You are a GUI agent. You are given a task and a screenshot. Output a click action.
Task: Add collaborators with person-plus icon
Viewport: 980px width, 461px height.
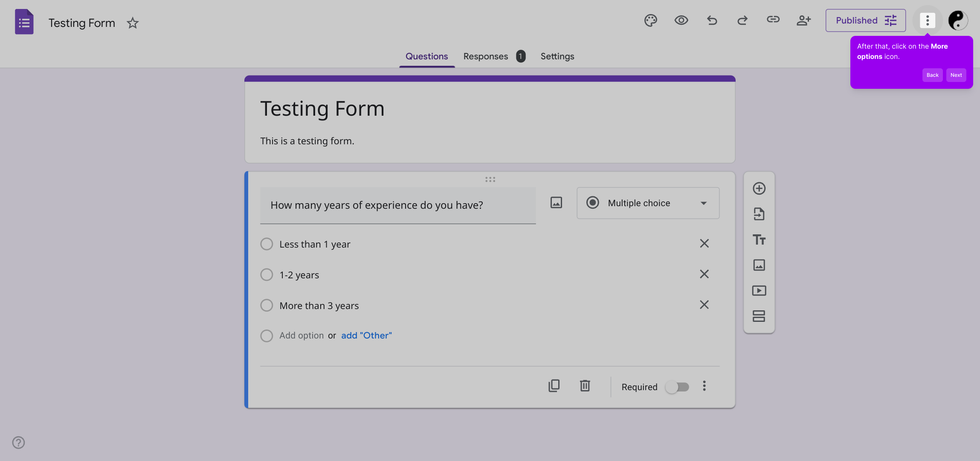tap(804, 20)
